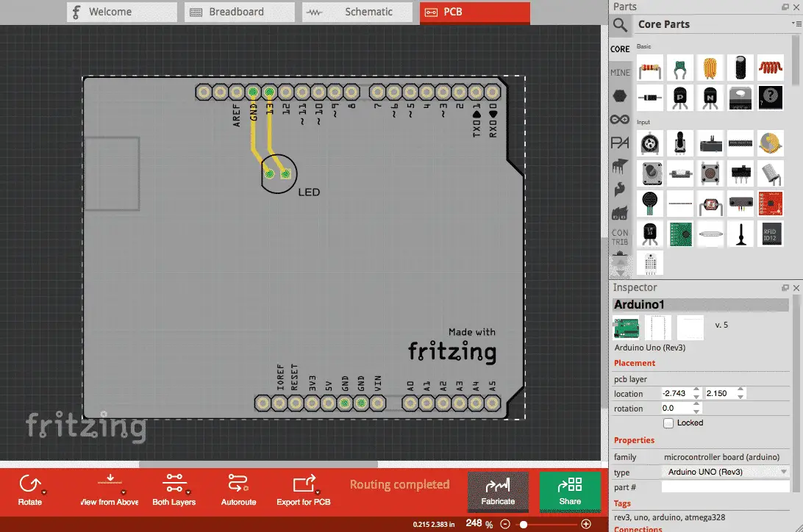Click the Fabricate button
This screenshot has height=532, width=803.
click(498, 492)
